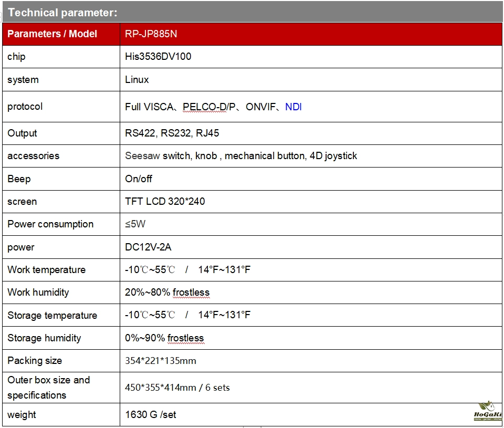This screenshot has height=428, width=504.
Task: Click the blue NDI protocol text
Action: [293, 107]
